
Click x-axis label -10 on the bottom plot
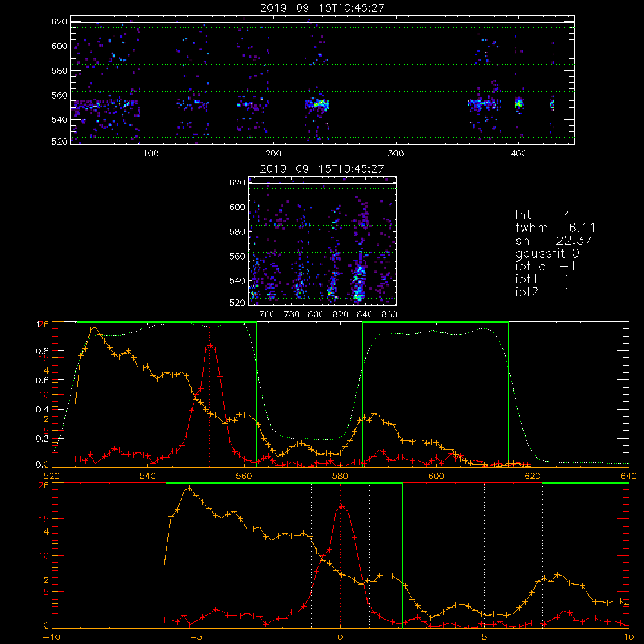(52, 638)
